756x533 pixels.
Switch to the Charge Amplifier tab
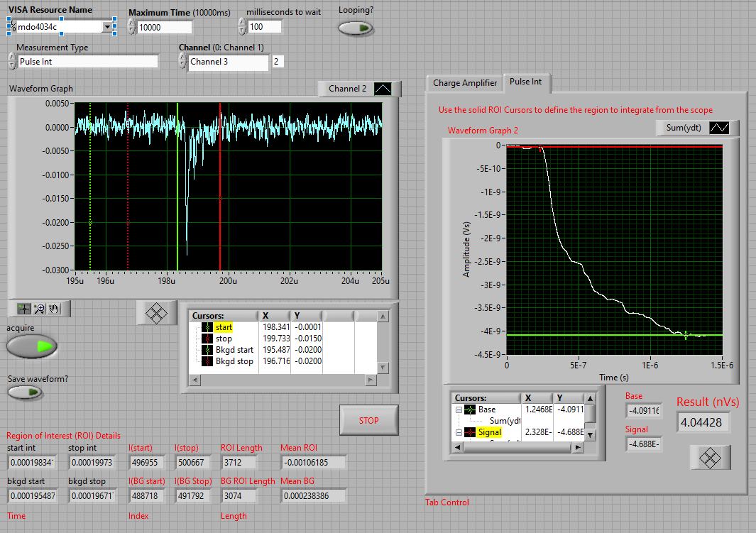click(x=465, y=83)
